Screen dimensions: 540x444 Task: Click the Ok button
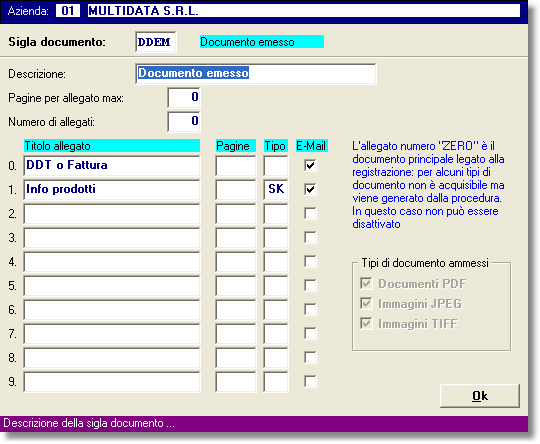coord(480,396)
